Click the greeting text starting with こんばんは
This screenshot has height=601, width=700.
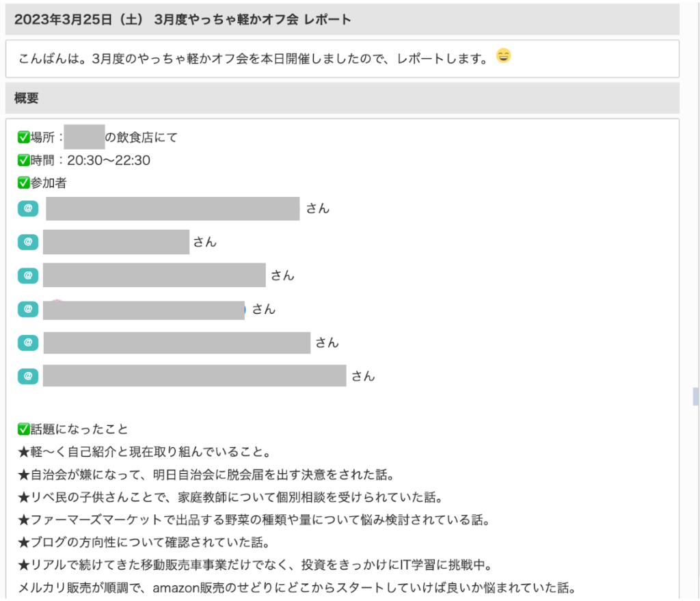(x=253, y=58)
